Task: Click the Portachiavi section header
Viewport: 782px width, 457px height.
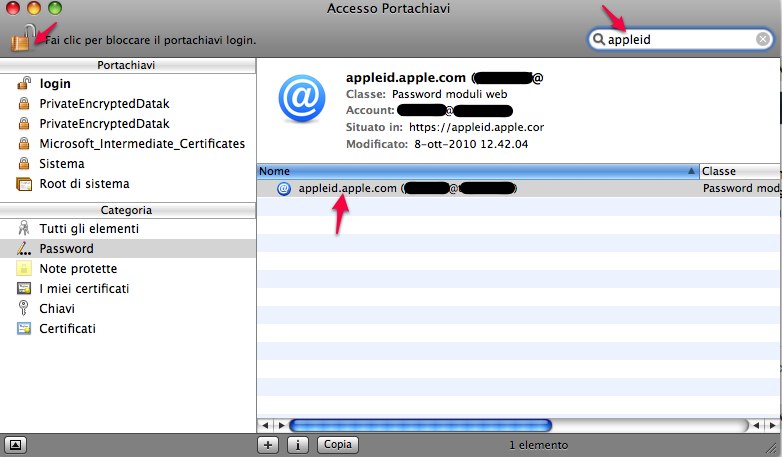Action: coord(128,65)
